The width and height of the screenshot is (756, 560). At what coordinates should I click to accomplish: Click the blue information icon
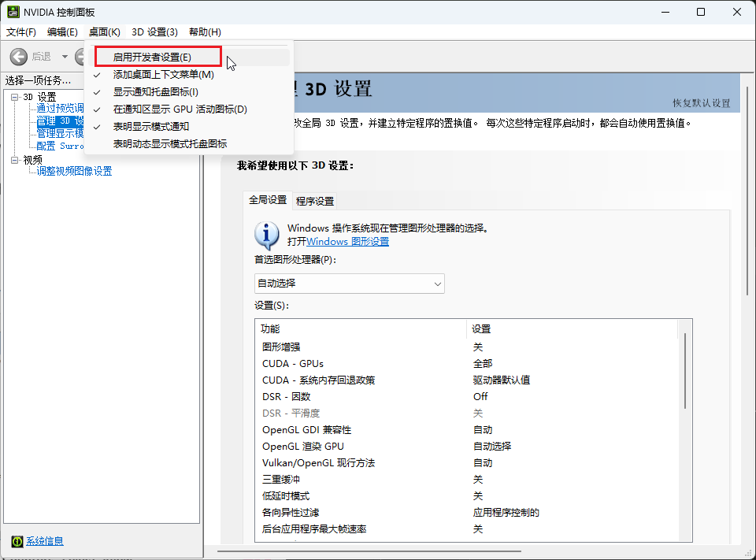click(267, 235)
